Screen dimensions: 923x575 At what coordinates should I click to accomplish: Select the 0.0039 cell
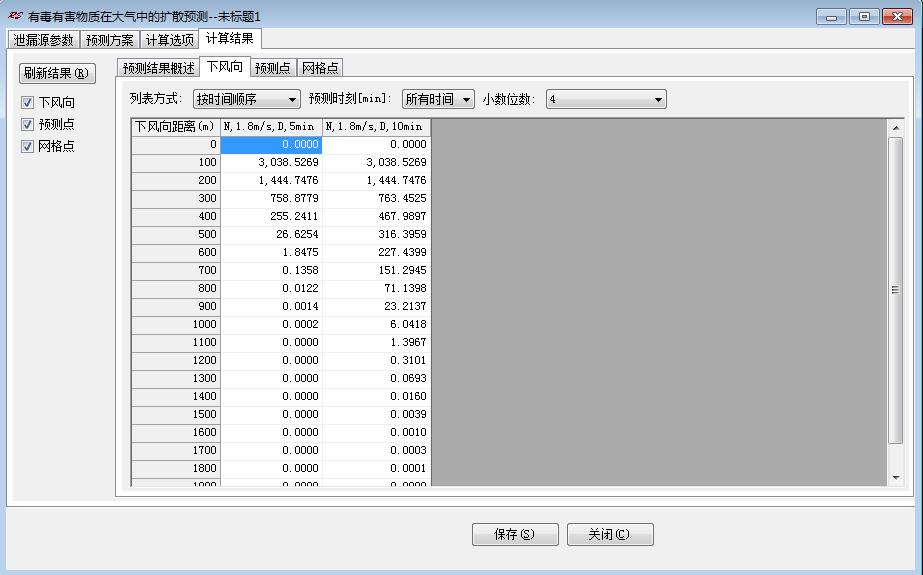click(377, 414)
